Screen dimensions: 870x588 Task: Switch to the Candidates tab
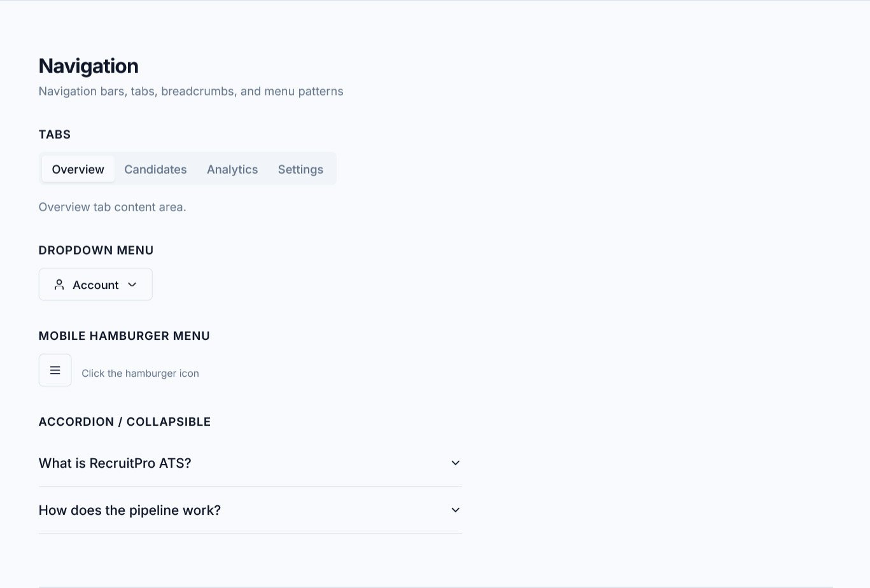tap(155, 169)
